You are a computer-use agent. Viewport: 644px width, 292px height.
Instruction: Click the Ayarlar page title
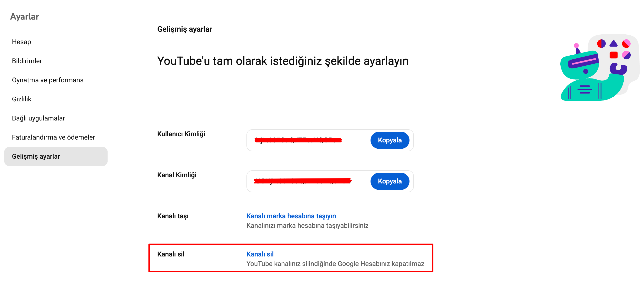[24, 16]
